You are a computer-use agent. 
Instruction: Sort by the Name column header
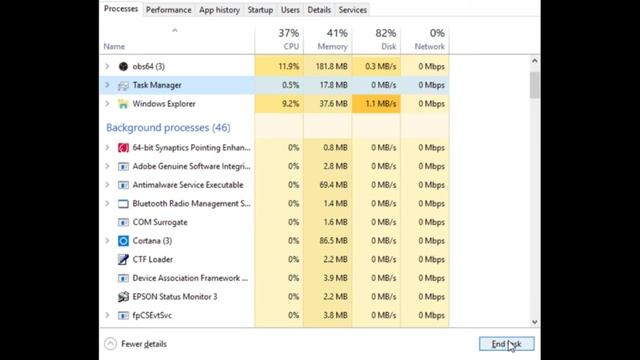[177, 40]
